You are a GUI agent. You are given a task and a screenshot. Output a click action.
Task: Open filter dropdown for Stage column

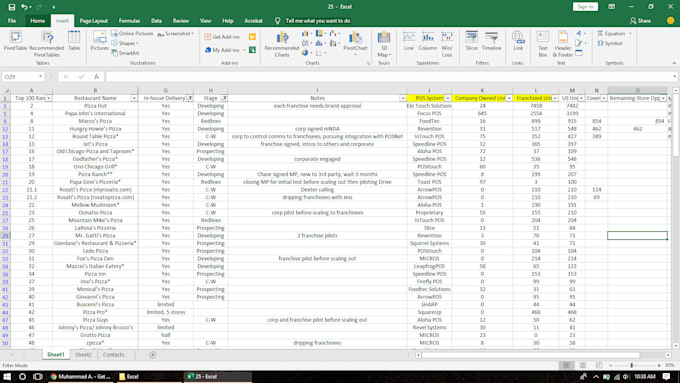(x=224, y=98)
